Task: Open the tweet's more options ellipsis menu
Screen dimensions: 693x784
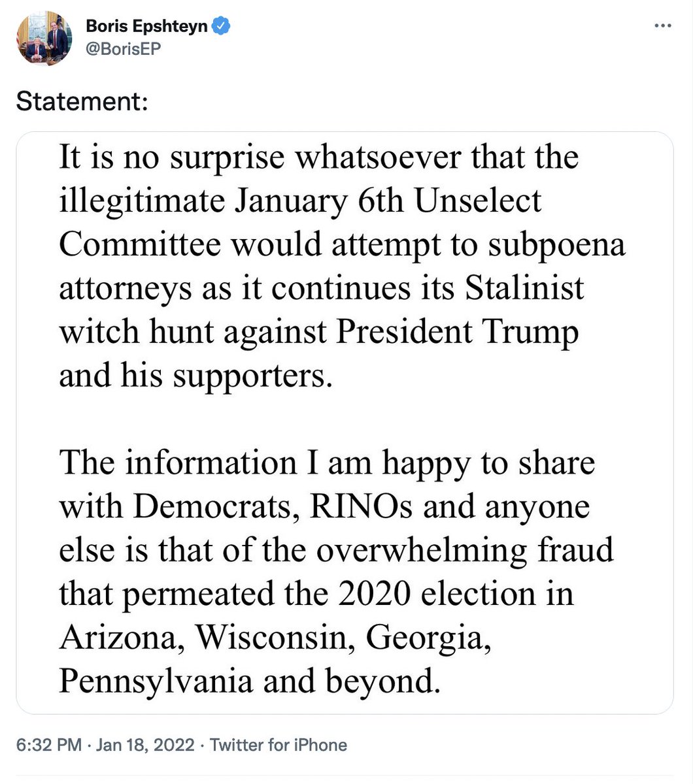Action: (662, 26)
